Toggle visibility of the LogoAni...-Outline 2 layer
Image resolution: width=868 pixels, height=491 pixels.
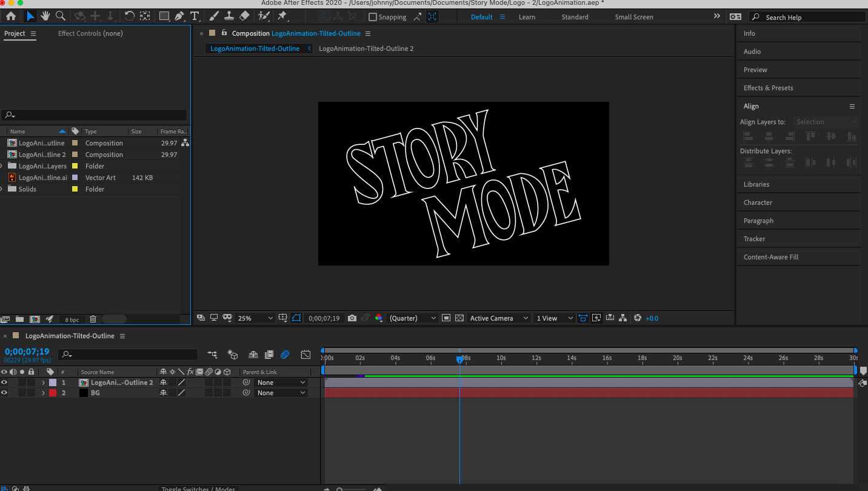coord(4,382)
